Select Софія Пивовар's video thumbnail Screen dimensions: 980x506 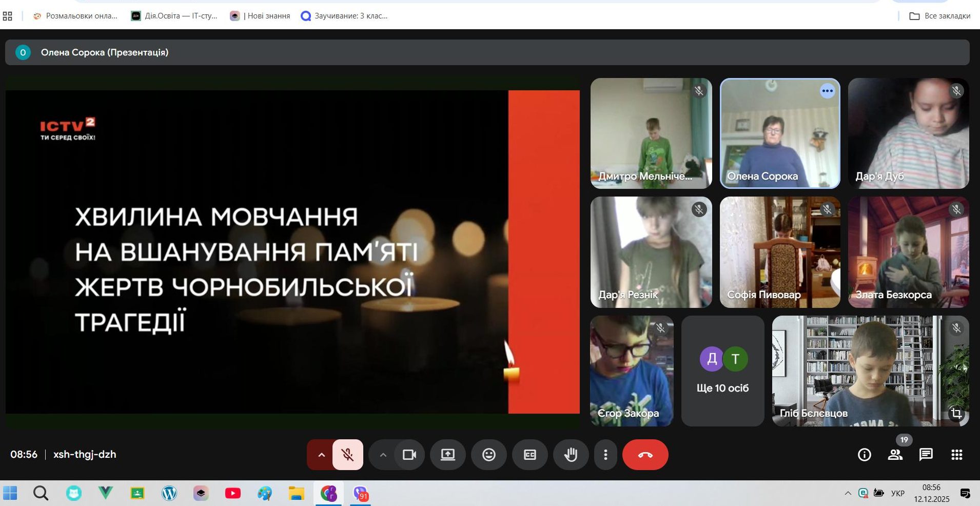tap(780, 252)
